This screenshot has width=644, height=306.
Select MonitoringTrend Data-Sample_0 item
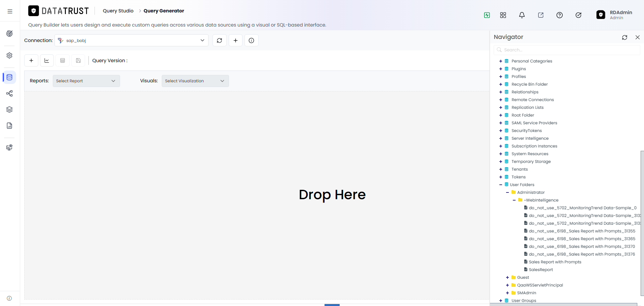[x=583, y=208]
